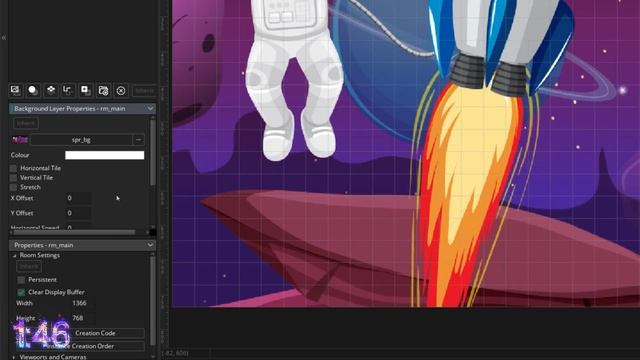640x360 pixels.
Task: Click the layer properties horizontal scrollbar
Action: pyautogui.click(x=74, y=232)
